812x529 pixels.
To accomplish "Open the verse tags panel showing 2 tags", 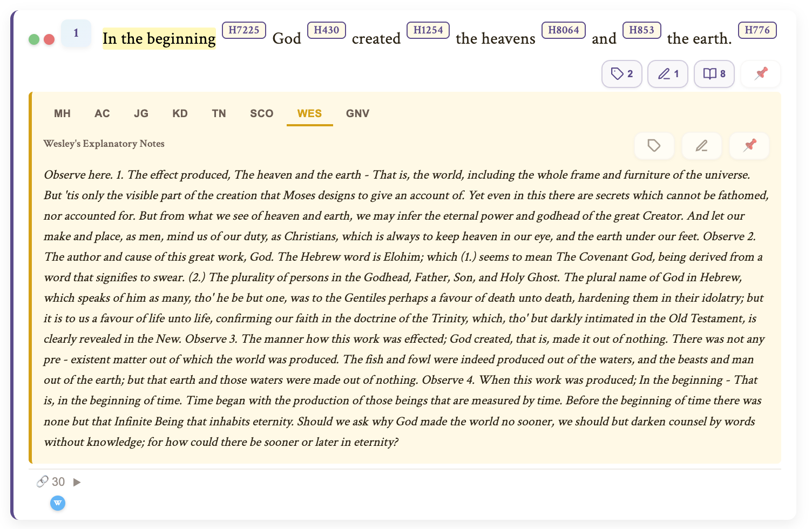I will coord(621,74).
